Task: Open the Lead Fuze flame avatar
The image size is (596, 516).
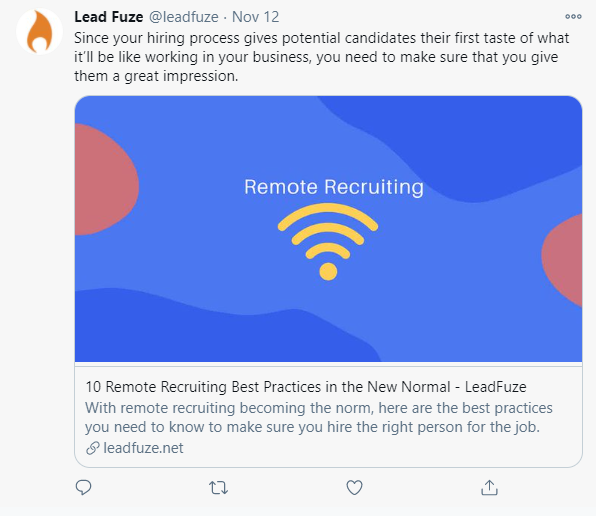Action: (x=40, y=31)
